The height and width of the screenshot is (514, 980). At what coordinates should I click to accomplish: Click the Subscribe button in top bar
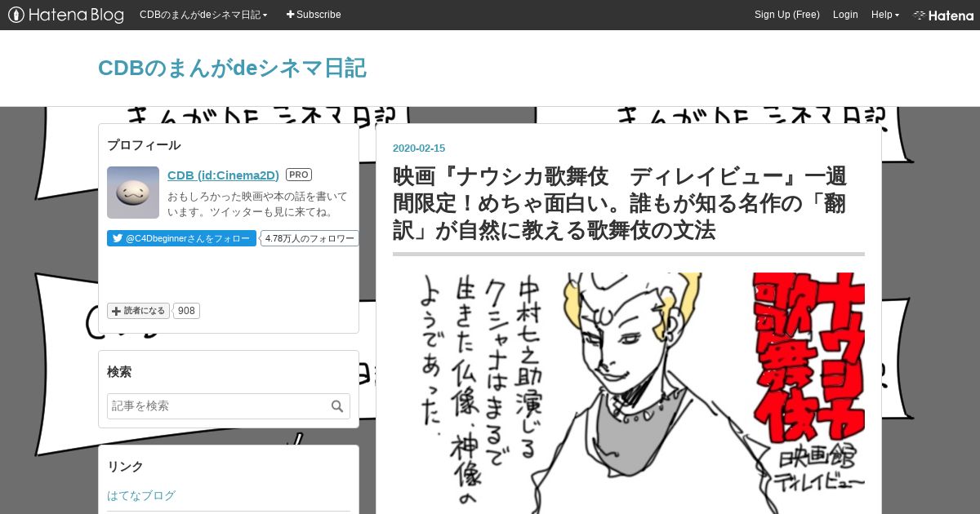click(314, 15)
